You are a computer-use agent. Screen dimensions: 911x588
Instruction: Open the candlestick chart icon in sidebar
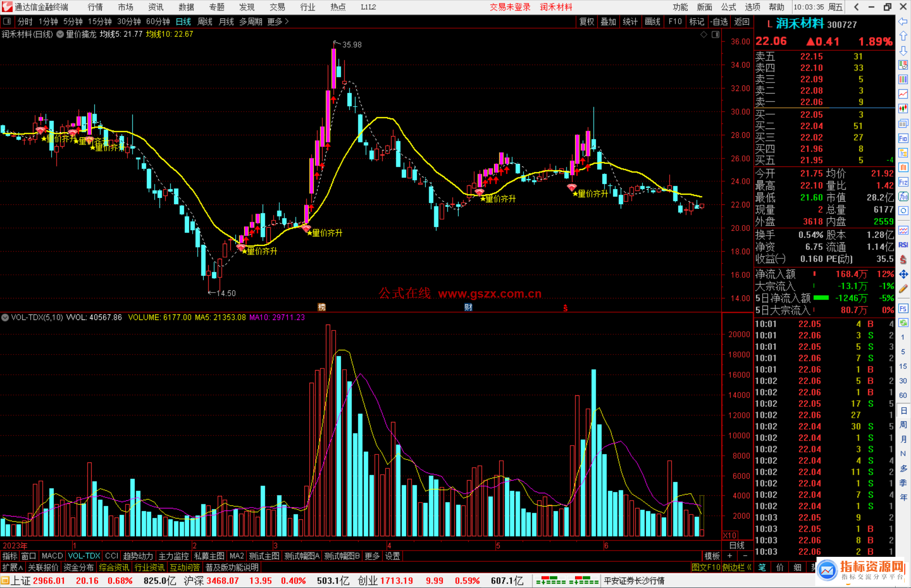(903, 109)
